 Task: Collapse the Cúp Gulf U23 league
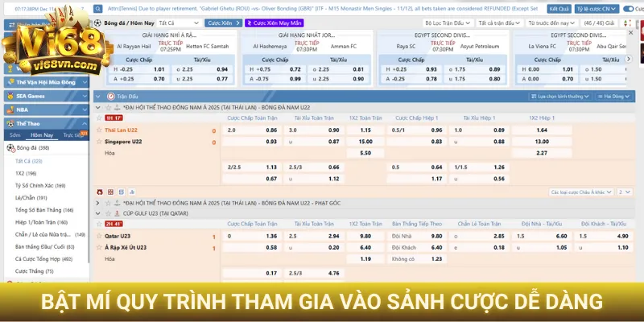(x=97, y=213)
